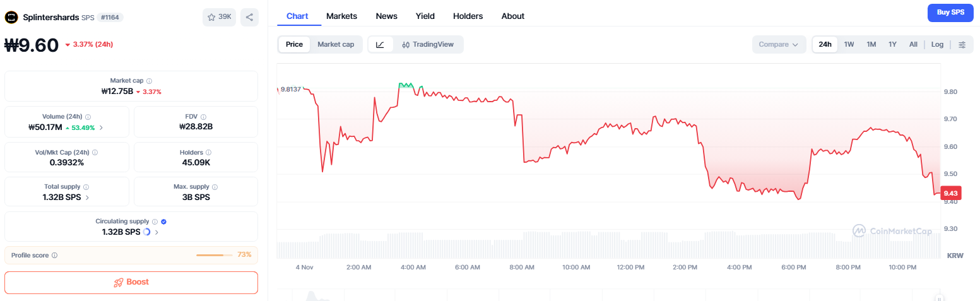Click the Profile score info icon
Screen dimensions: 980x301
coord(54,255)
